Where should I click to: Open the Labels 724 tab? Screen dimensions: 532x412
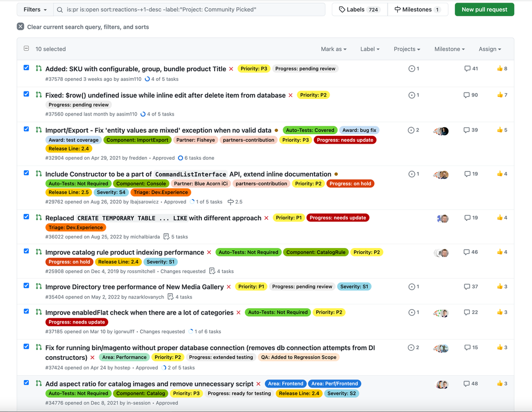(359, 10)
